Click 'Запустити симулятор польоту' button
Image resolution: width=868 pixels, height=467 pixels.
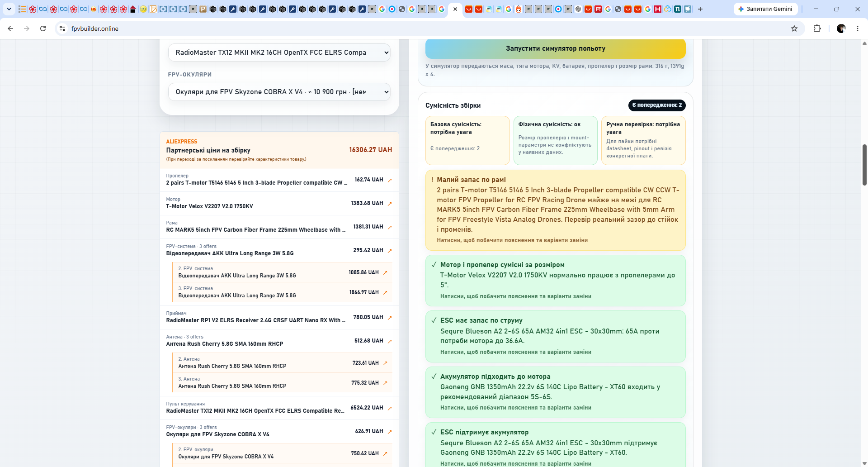(556, 48)
